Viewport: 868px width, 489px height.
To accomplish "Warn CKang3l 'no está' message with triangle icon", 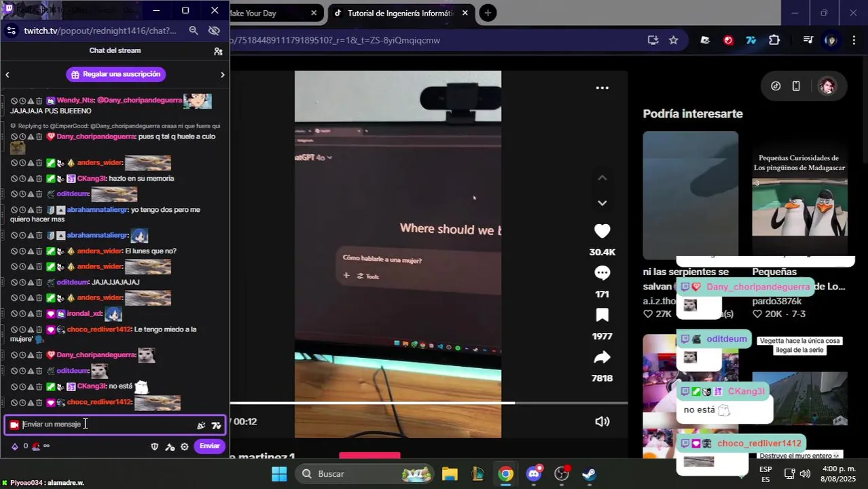I will [31, 386].
